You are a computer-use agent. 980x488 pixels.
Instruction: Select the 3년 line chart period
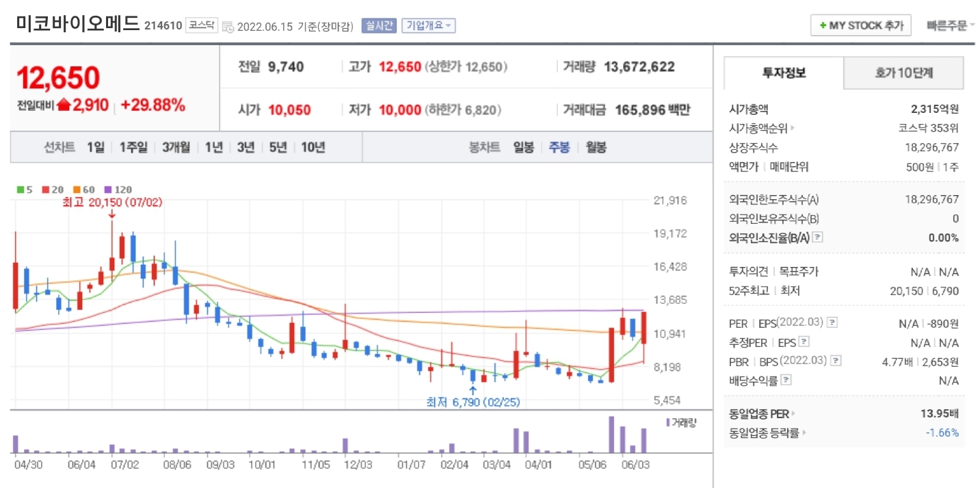(246, 147)
